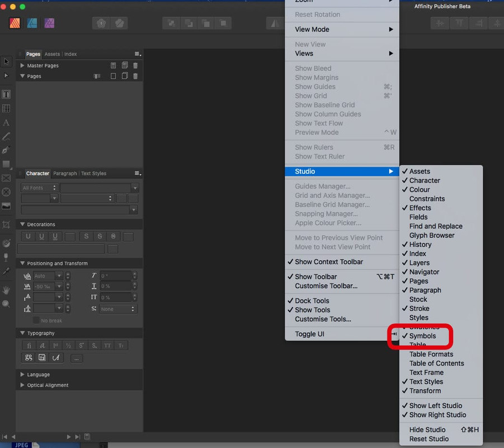Delete master page with trash icon
This screenshot has width=504, height=448.
click(135, 66)
